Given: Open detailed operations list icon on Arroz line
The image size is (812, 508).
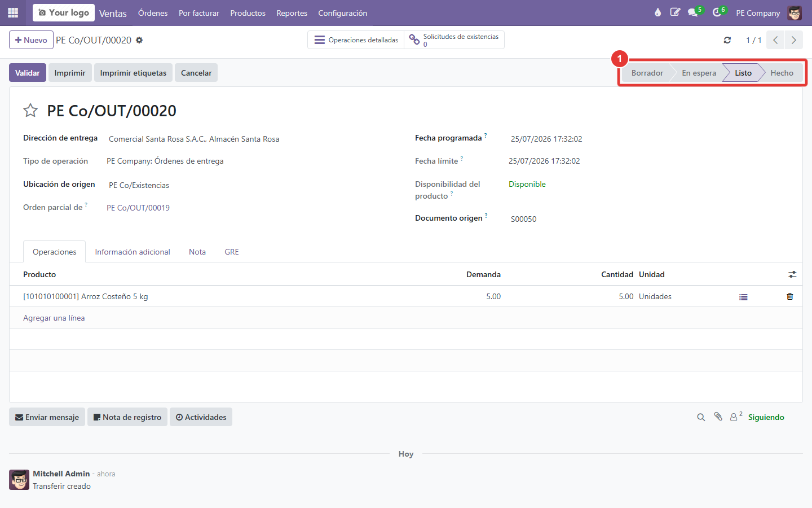Looking at the screenshot, I should (x=743, y=297).
